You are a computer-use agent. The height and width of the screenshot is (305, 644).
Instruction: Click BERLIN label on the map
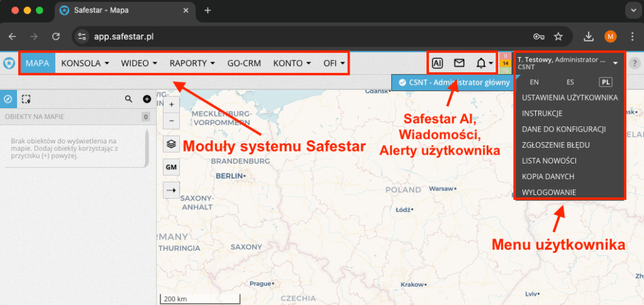pos(230,175)
